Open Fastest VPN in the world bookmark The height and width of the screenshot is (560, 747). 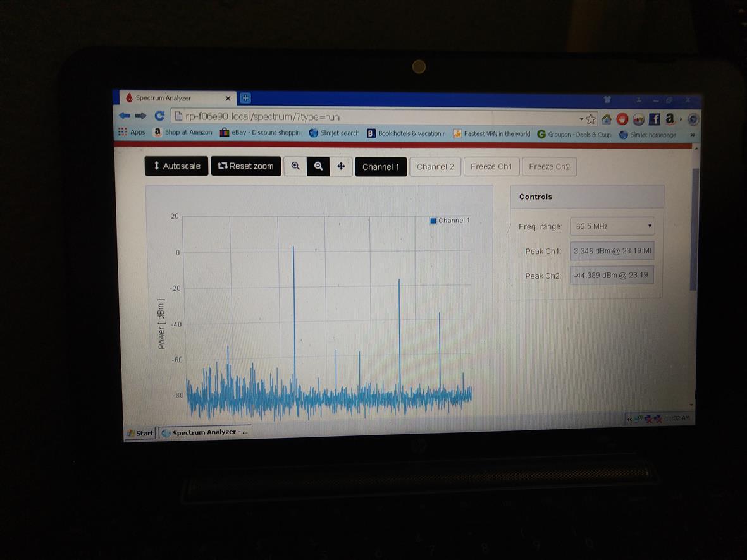(x=491, y=134)
